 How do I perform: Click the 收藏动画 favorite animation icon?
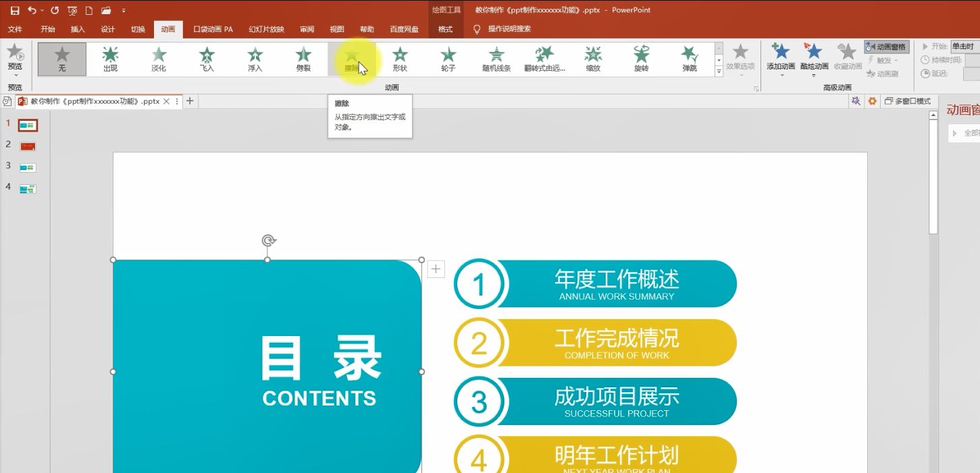[848, 57]
